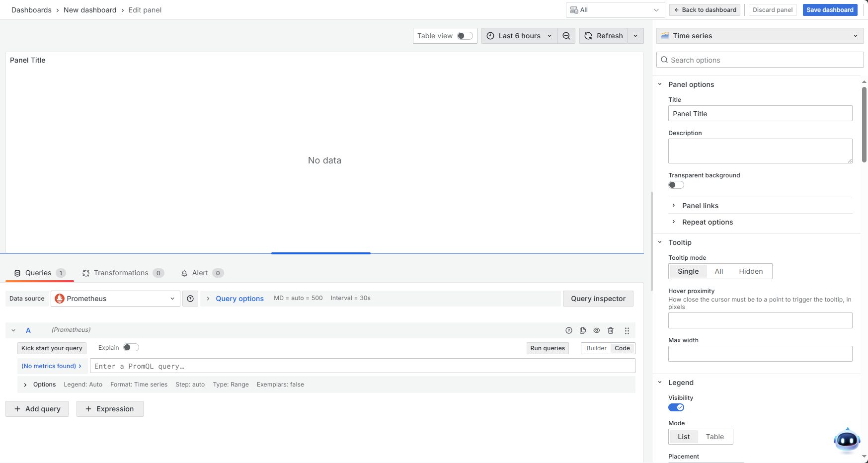Open the Time series visualization picker
868x463 pixels.
pos(760,36)
